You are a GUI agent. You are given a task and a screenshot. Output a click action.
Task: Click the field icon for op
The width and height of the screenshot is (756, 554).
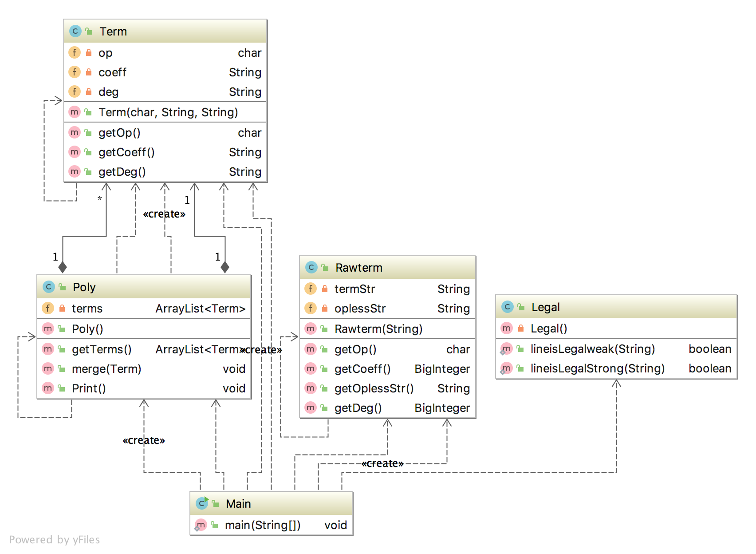[74, 52]
